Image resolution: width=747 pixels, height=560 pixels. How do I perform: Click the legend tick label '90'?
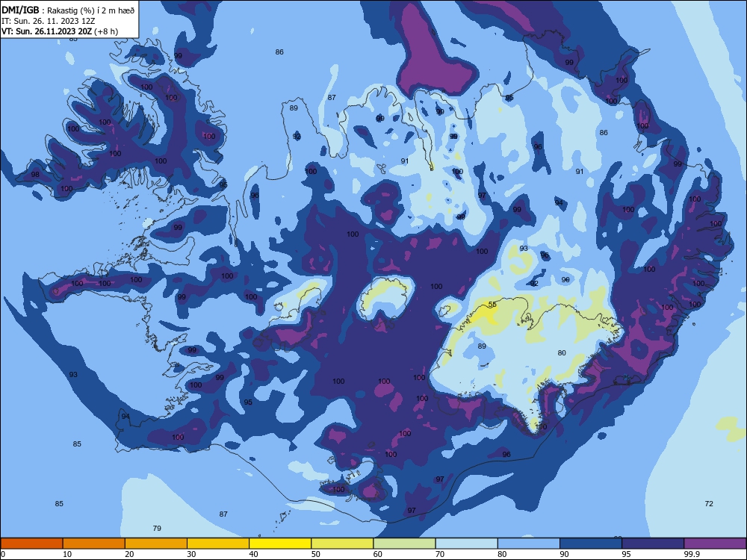564,554
